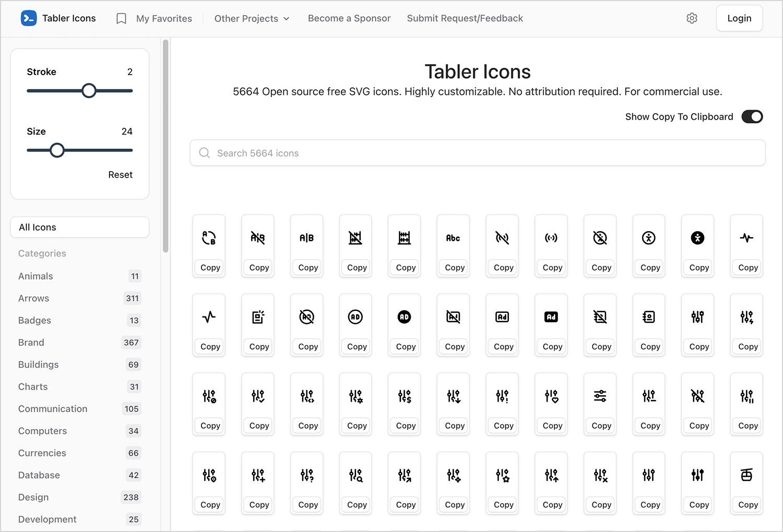Turn off Show Copy To Clipboard switch
783x532 pixels.
point(752,117)
